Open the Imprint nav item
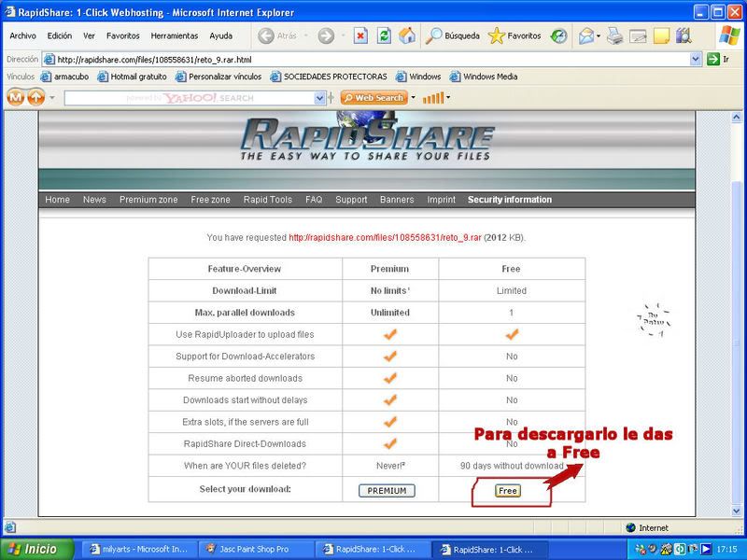This screenshot has width=747, height=560. click(x=441, y=200)
